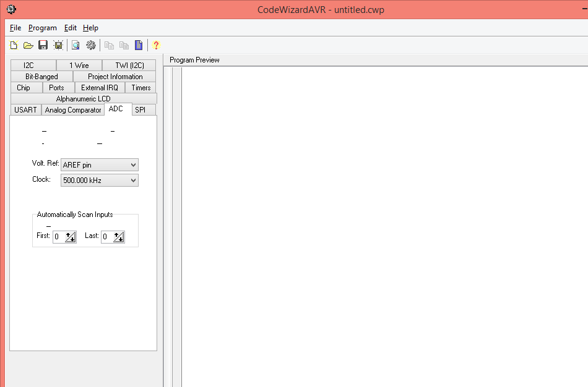
Task: Open the Project Information tab
Action: click(x=115, y=77)
